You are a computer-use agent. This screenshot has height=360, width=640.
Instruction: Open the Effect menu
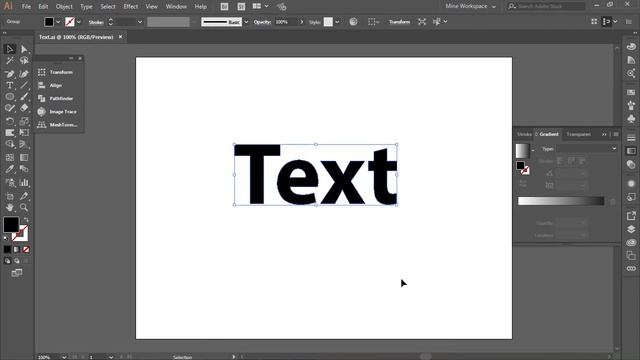[x=131, y=7]
